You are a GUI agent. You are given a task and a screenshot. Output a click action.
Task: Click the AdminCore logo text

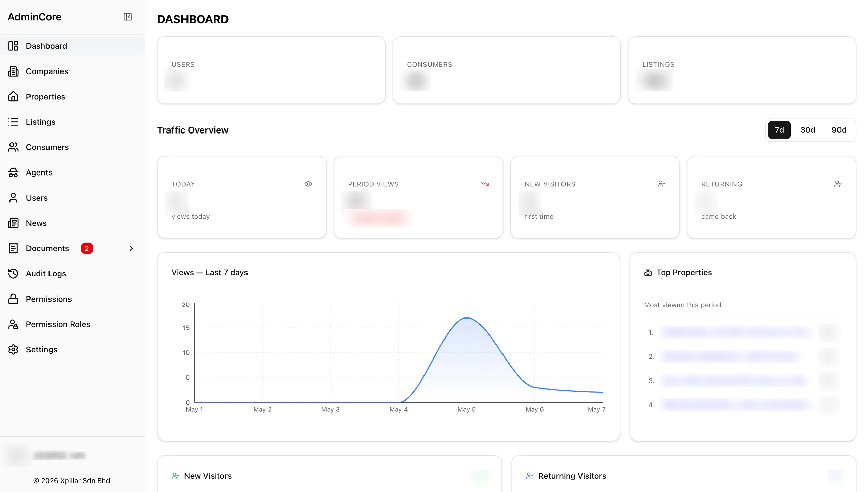pos(35,17)
